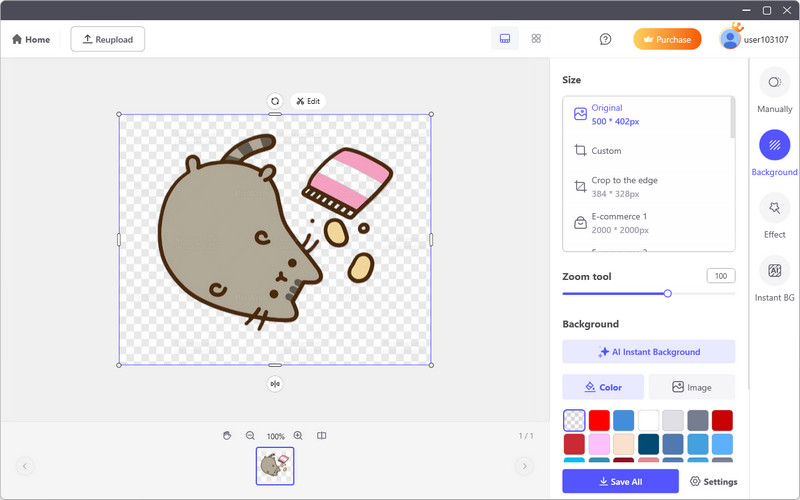Go to previous image arrow
The height and width of the screenshot is (500, 800).
(24, 466)
